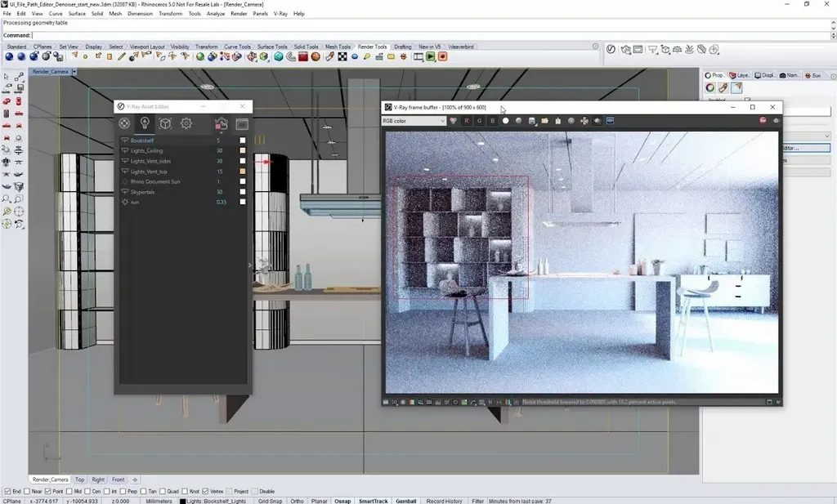Switch to Mesh Tools toolbar tab

pyautogui.click(x=338, y=47)
